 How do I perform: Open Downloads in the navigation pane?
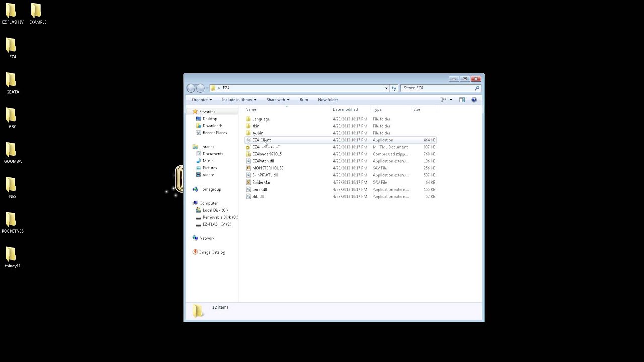212,126
